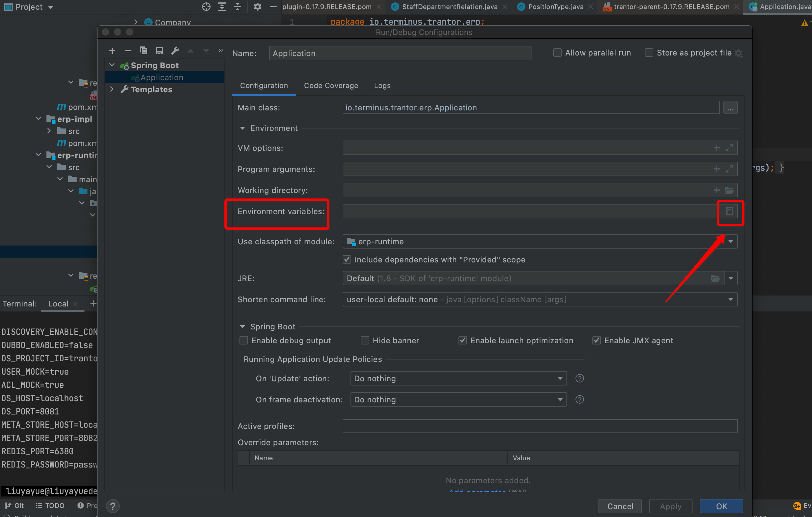Click the add new configuration plus icon
The image size is (812, 517).
pyautogui.click(x=112, y=51)
